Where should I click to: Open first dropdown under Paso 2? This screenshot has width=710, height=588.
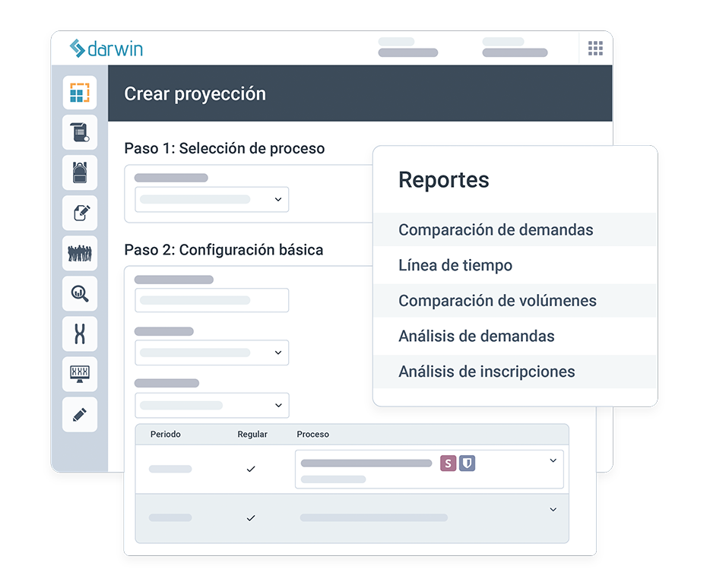[212, 352]
